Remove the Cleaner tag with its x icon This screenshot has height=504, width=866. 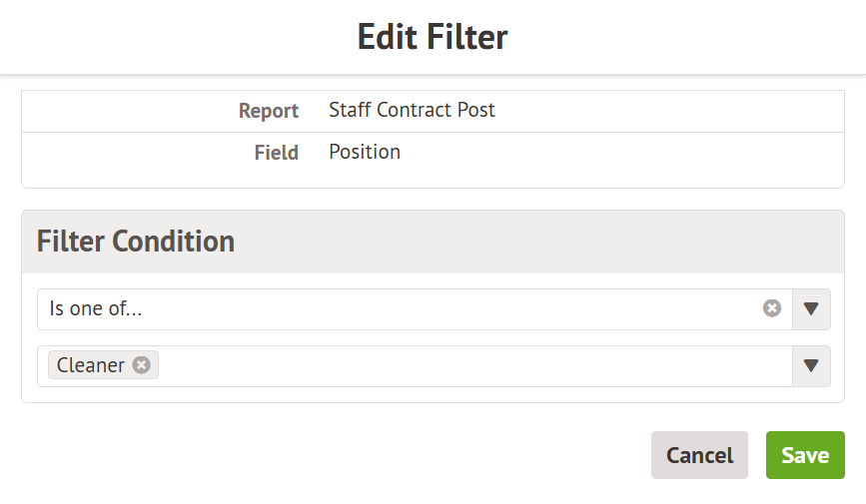[142, 365]
